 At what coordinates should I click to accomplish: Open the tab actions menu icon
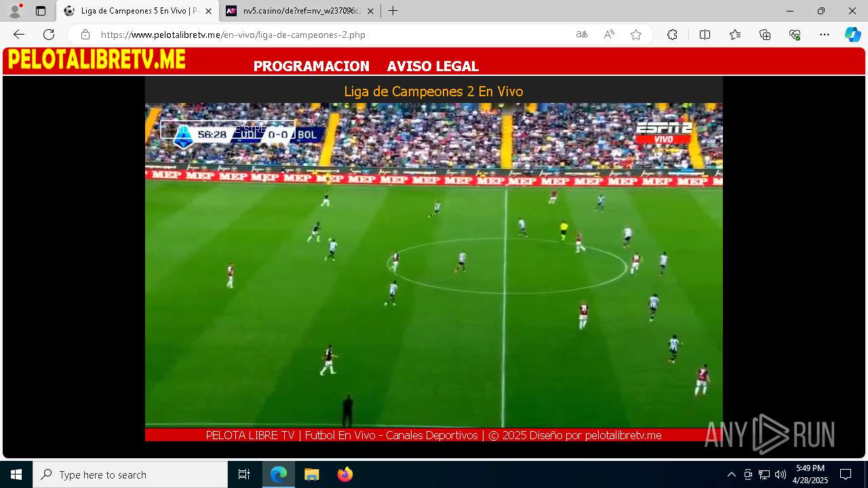point(41,11)
